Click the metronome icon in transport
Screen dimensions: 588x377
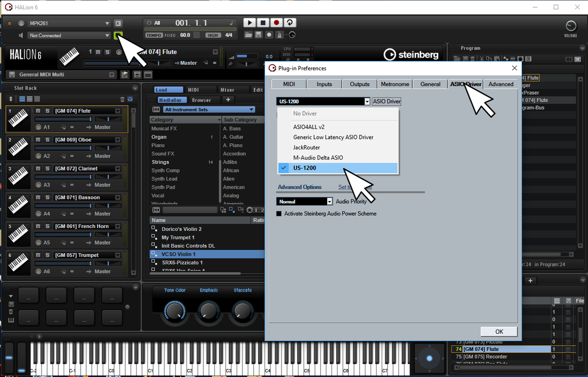[280, 35]
